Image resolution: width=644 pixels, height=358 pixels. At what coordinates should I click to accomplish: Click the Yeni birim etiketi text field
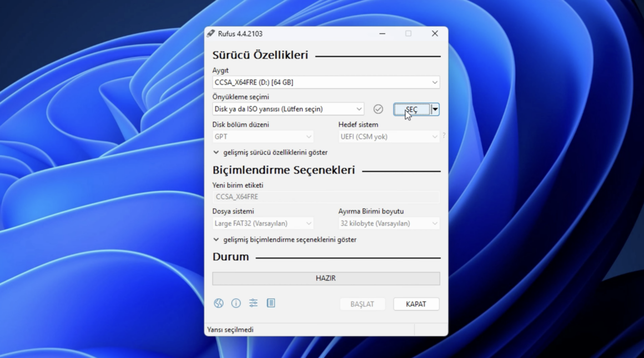[x=326, y=197]
